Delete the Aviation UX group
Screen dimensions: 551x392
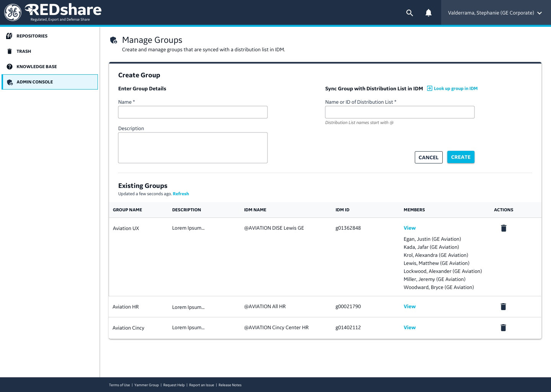tap(504, 228)
